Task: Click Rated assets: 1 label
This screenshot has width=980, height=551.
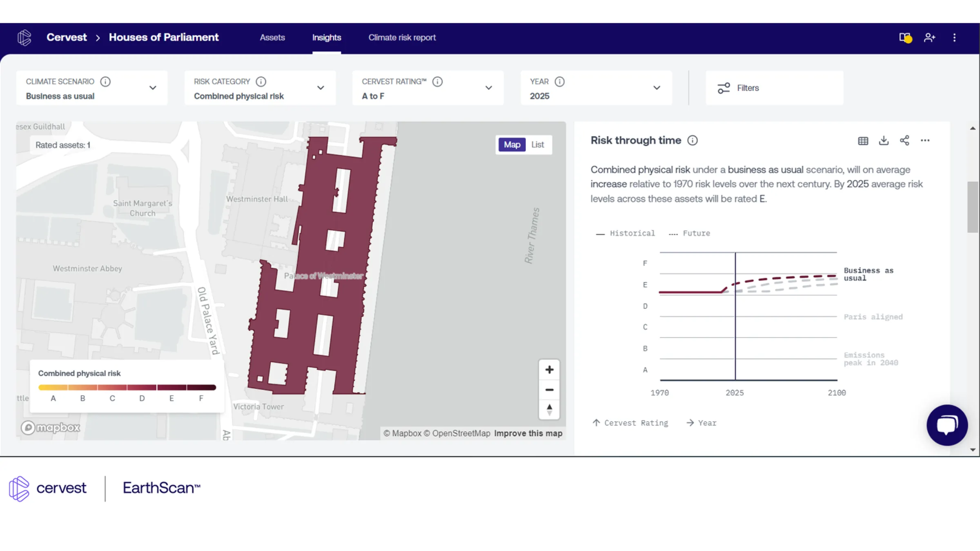Action: [x=63, y=145]
